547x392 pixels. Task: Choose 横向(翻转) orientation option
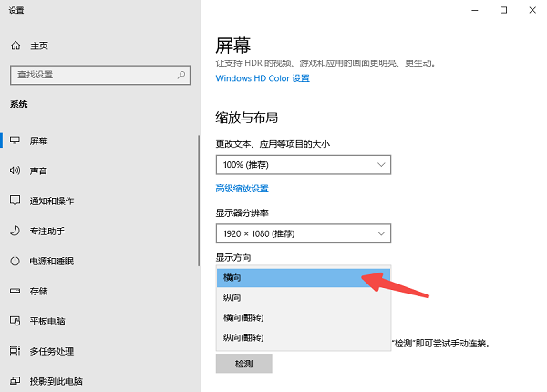(x=304, y=317)
